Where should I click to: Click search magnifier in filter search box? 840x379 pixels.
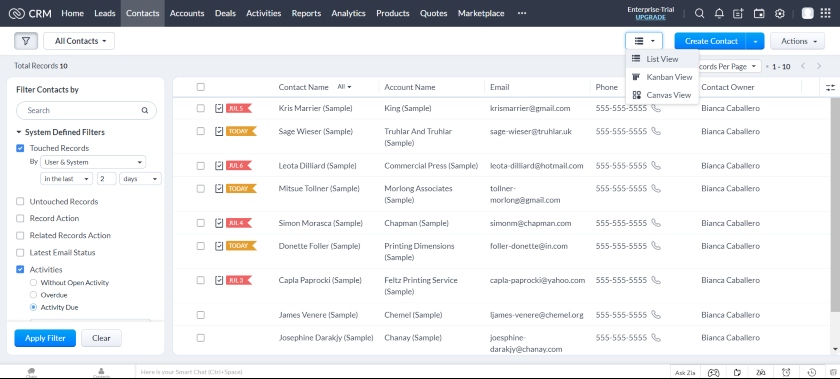145,110
